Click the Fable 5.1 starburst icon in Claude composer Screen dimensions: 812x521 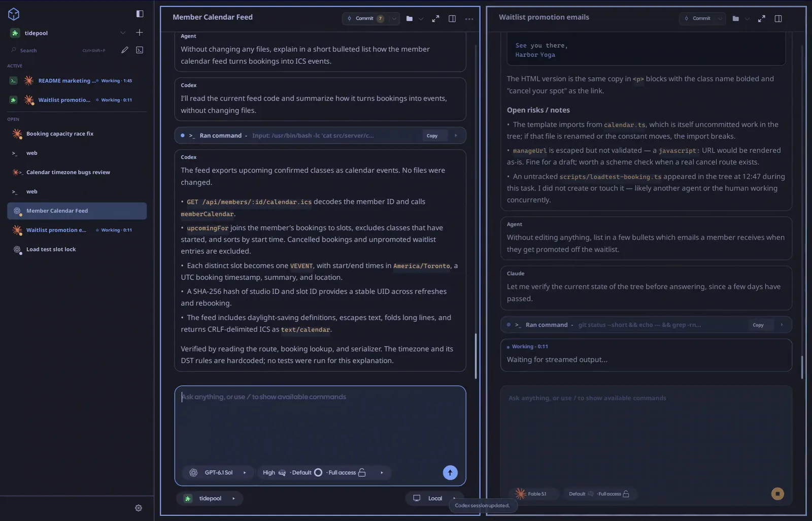(521, 494)
